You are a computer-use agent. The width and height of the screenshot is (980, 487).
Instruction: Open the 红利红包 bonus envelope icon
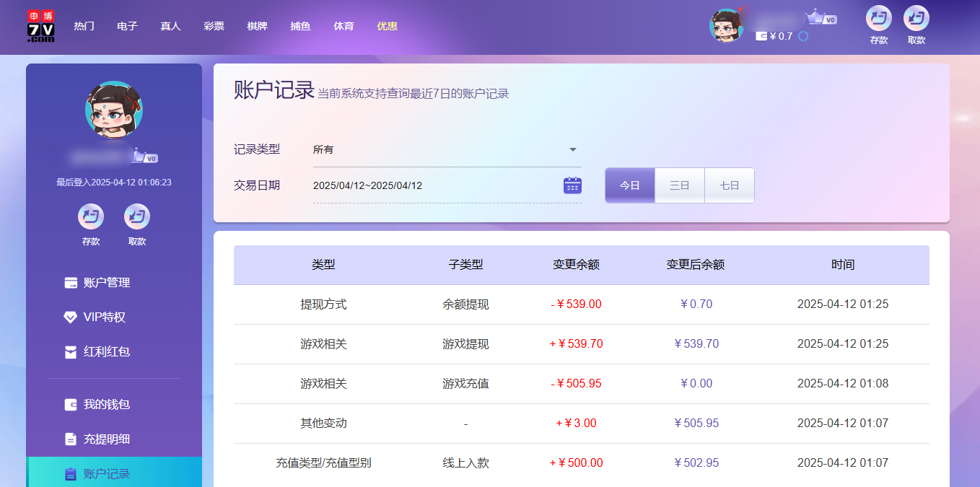(70, 351)
